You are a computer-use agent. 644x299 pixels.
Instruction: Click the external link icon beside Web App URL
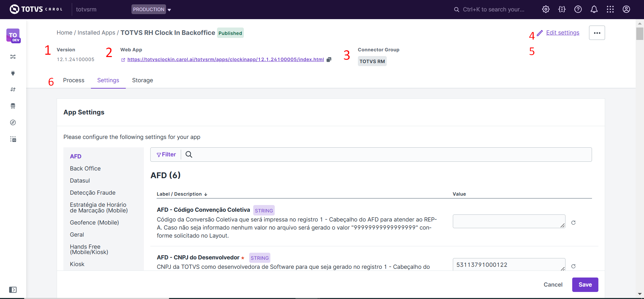[x=123, y=60]
